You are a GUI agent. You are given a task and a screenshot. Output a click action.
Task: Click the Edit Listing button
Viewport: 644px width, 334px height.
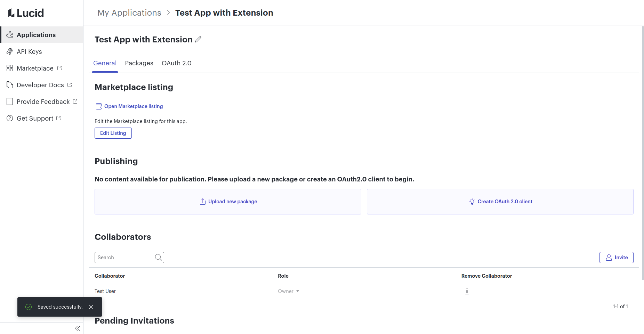coord(113,133)
